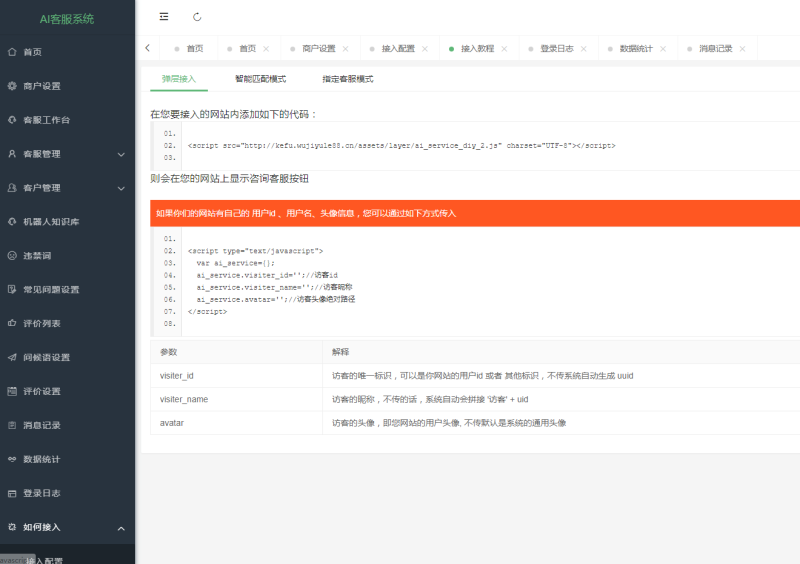Close the 商户设置 tab
The width and height of the screenshot is (800, 564).
(345, 48)
